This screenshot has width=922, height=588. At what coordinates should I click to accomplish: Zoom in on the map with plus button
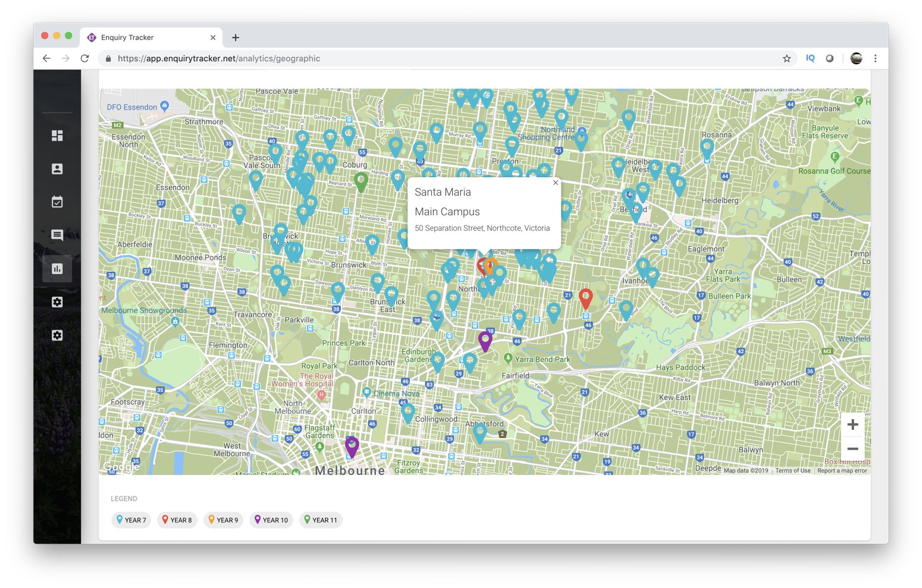coord(852,425)
